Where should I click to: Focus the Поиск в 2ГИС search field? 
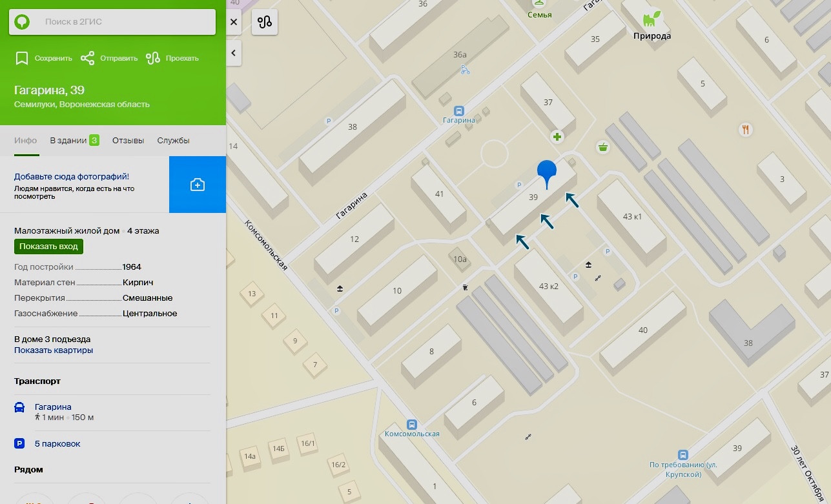tap(112, 22)
